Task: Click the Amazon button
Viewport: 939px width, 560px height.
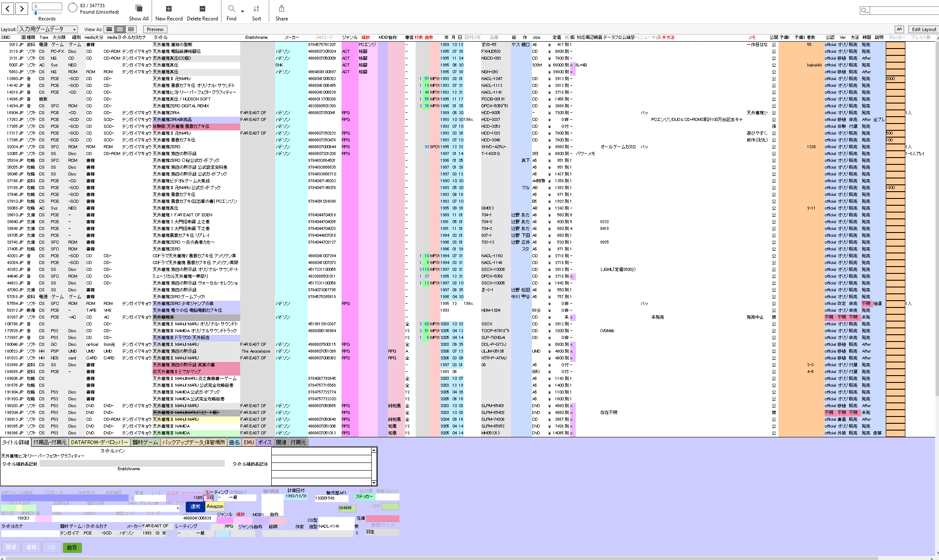Action: [215, 506]
